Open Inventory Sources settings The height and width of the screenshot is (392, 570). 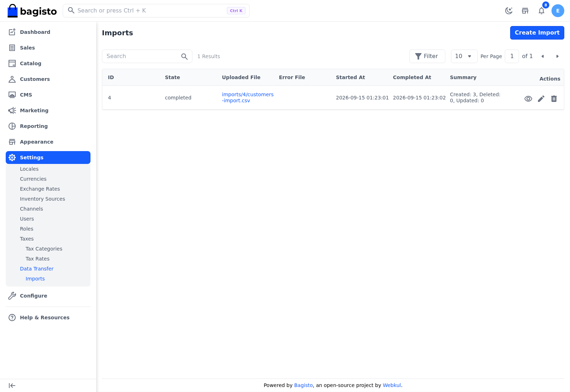[x=42, y=199]
